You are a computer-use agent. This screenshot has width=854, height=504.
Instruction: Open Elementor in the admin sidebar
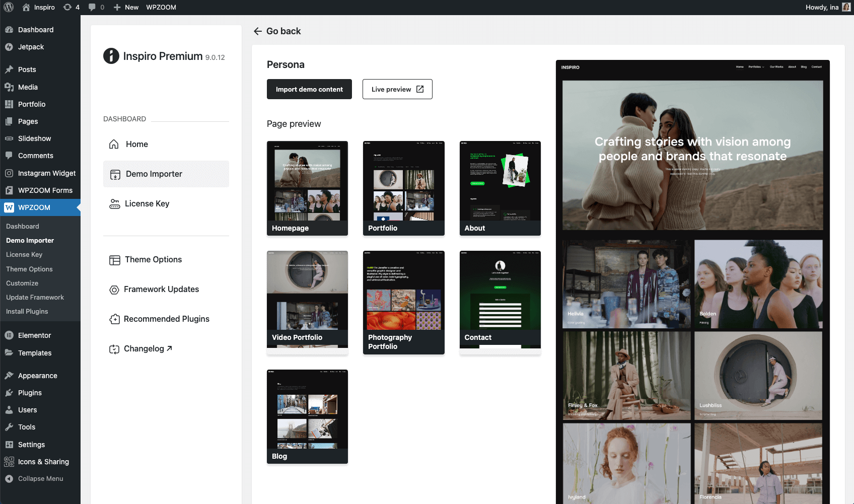[x=34, y=335]
